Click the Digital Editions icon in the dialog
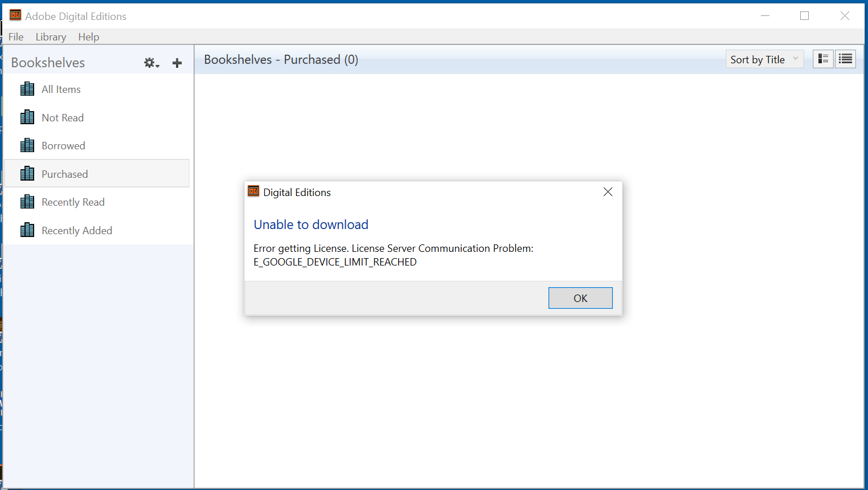 click(x=253, y=191)
